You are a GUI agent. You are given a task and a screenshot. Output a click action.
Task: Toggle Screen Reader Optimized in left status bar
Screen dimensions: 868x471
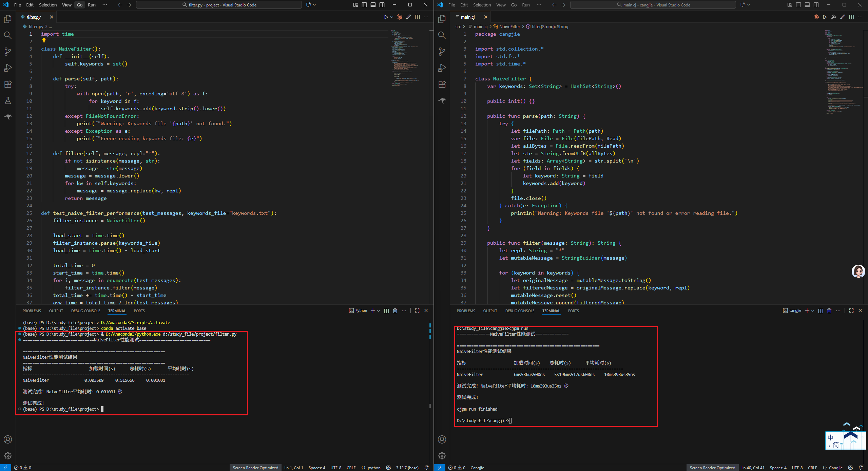(x=255, y=468)
